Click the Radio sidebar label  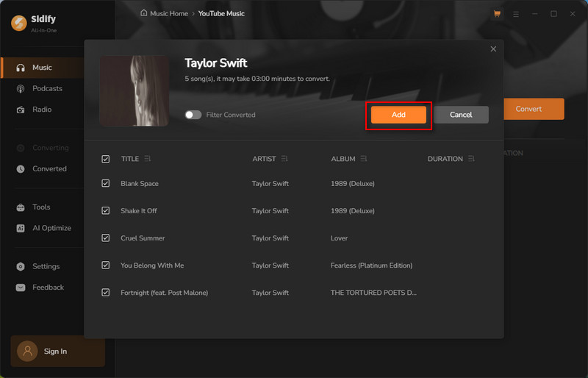pyautogui.click(x=42, y=110)
